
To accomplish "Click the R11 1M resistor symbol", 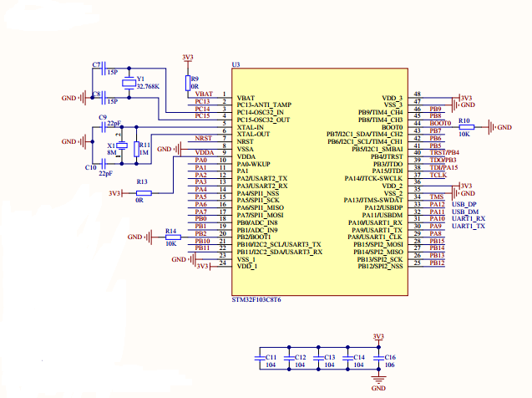I will pos(136,149).
